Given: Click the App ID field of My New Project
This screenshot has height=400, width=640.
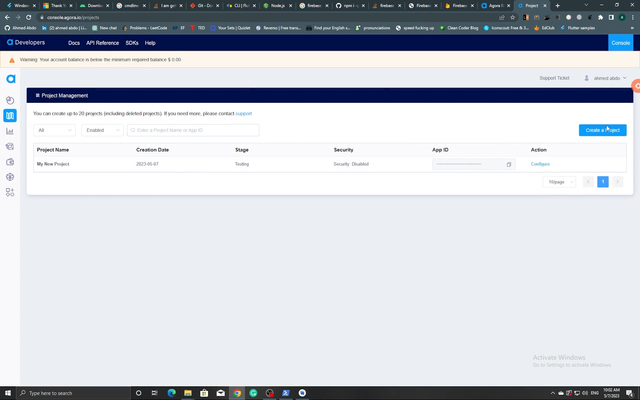Looking at the screenshot, I should point(473,164).
